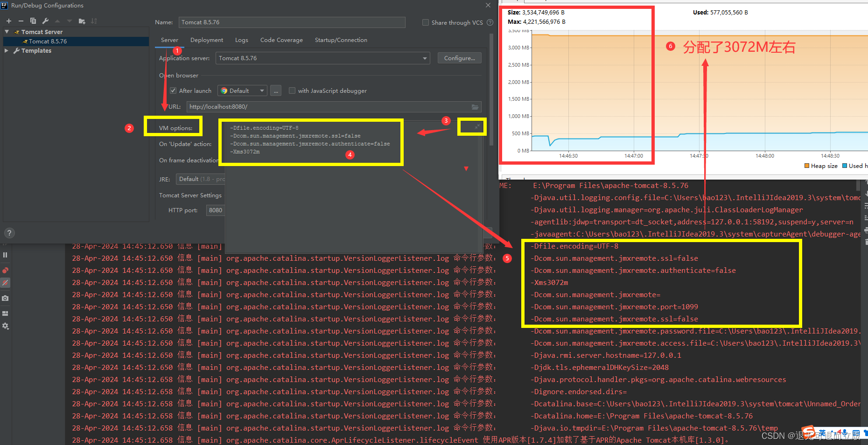
Task: Click the help question mark button
Action: coord(9,233)
